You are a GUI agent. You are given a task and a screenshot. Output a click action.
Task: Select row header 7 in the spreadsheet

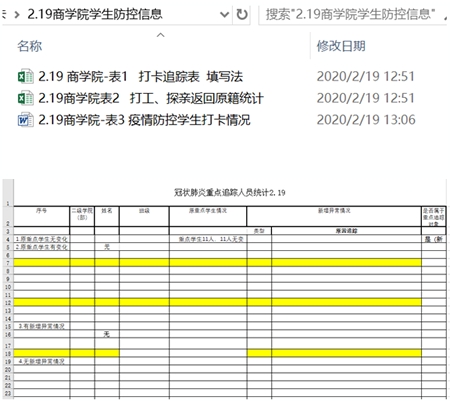[8, 263]
